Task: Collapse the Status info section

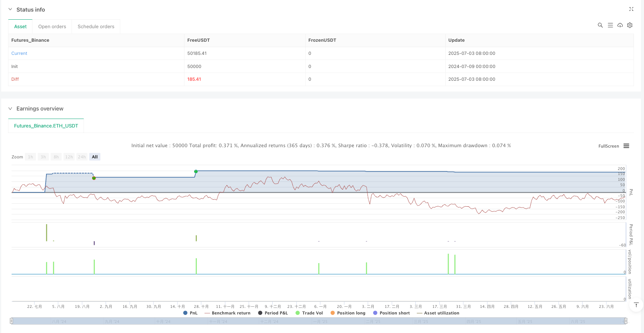Action: (x=10, y=10)
